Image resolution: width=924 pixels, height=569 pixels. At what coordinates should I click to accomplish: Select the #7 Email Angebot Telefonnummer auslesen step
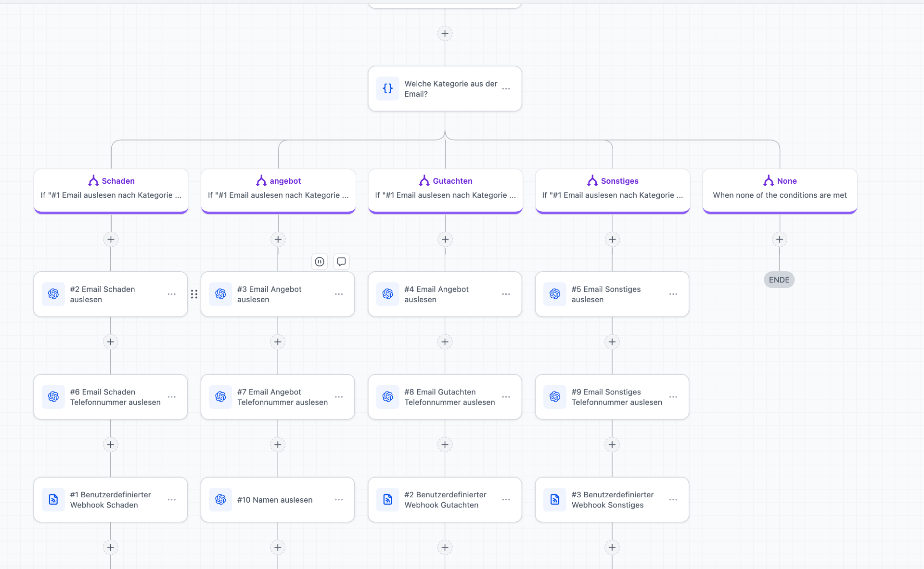tap(278, 397)
